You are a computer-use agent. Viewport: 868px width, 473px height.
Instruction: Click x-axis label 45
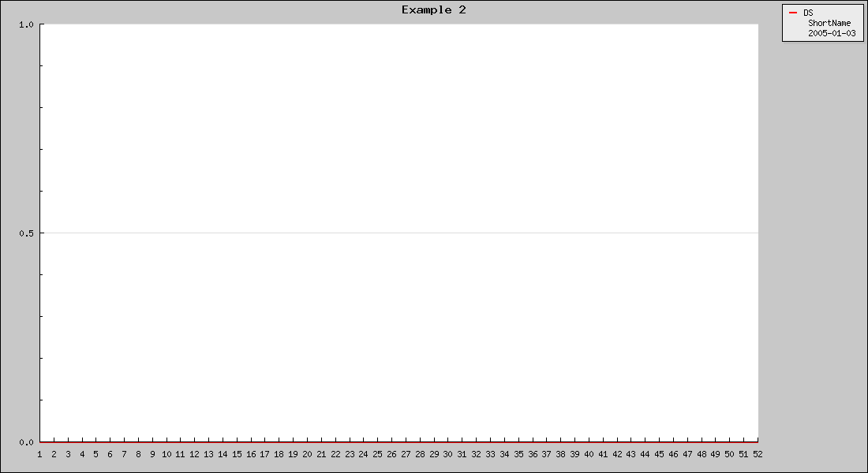660,454
